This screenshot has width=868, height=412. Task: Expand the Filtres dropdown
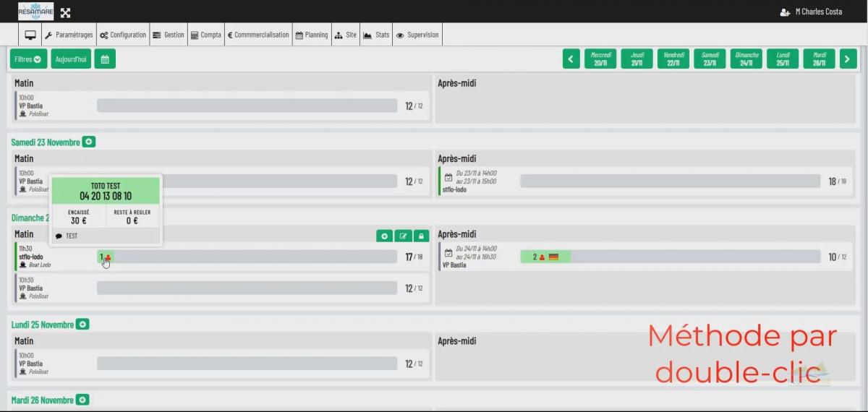29,59
